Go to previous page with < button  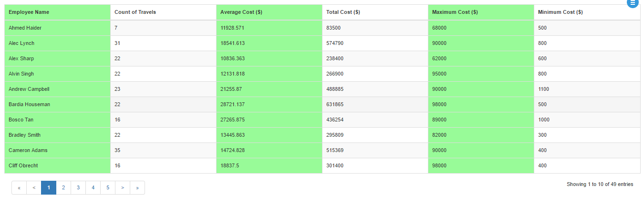34,188
